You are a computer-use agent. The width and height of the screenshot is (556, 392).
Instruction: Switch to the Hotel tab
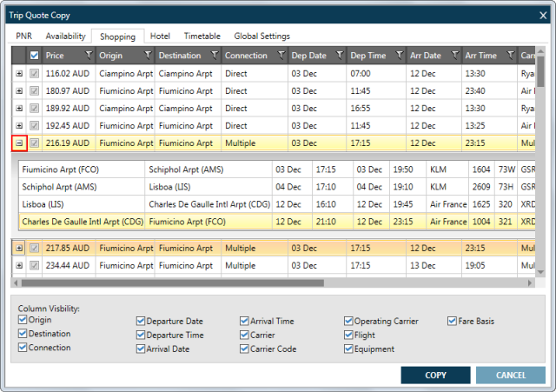click(x=159, y=37)
